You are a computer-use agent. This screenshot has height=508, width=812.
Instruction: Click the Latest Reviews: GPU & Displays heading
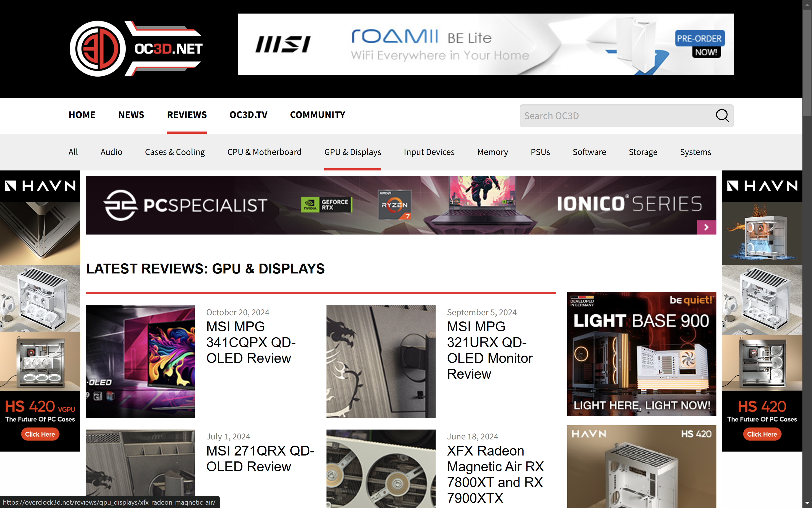click(x=205, y=269)
